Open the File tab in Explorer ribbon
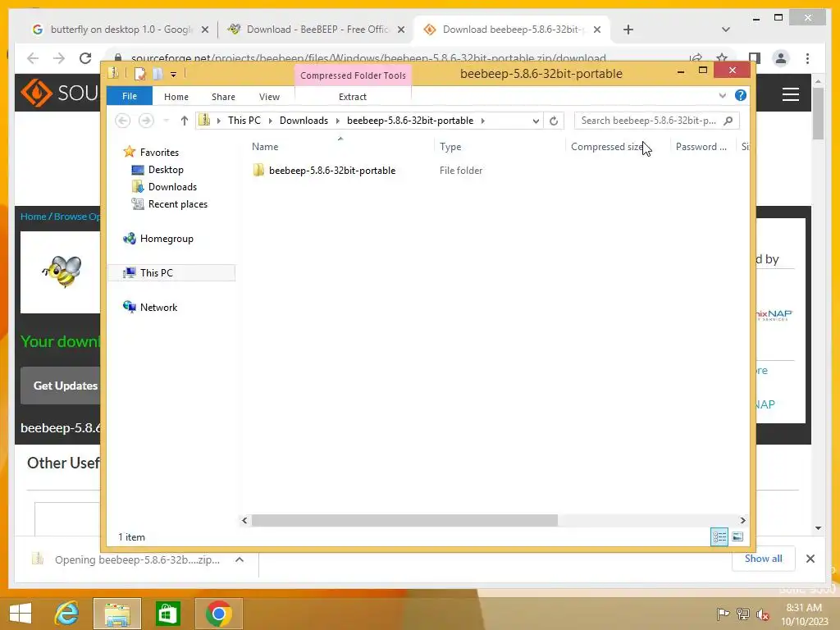Image resolution: width=840 pixels, height=630 pixels. [129, 97]
